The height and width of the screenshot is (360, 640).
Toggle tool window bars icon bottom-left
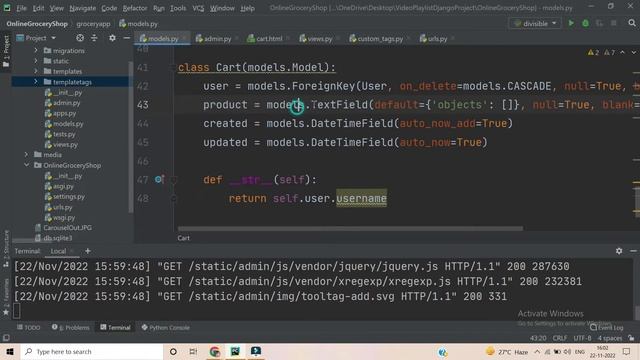(x=6, y=338)
